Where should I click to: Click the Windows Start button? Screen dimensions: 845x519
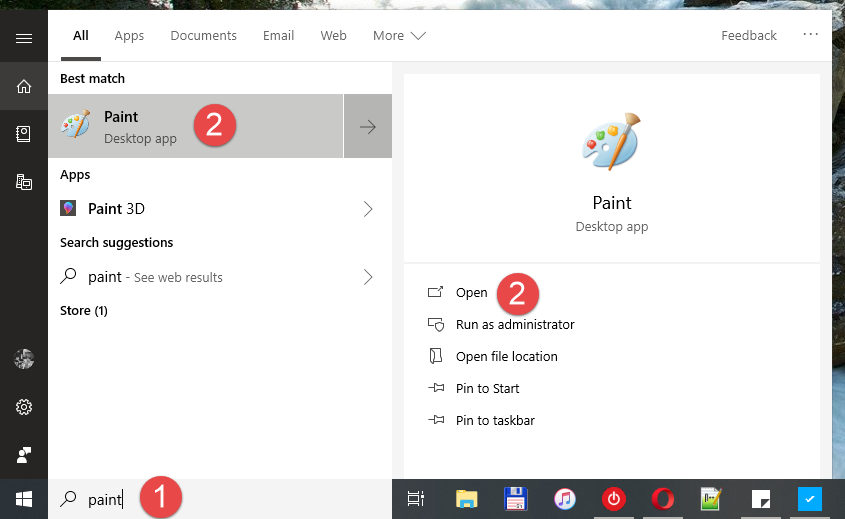tap(24, 499)
